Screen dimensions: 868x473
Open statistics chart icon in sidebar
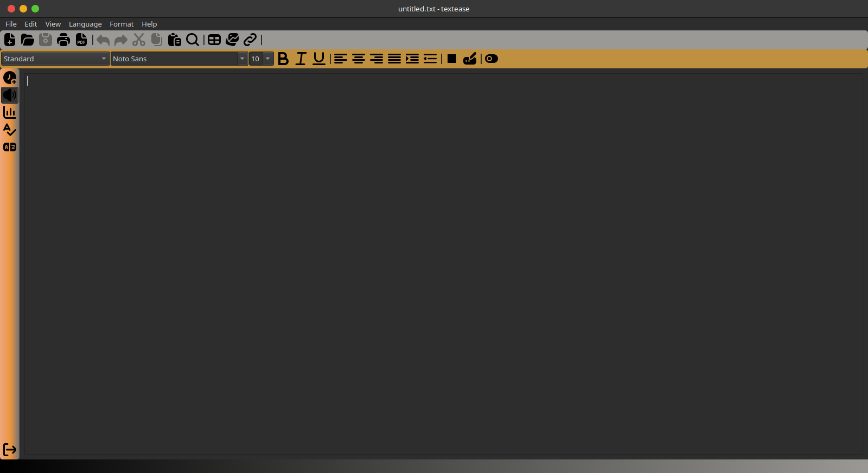point(10,112)
